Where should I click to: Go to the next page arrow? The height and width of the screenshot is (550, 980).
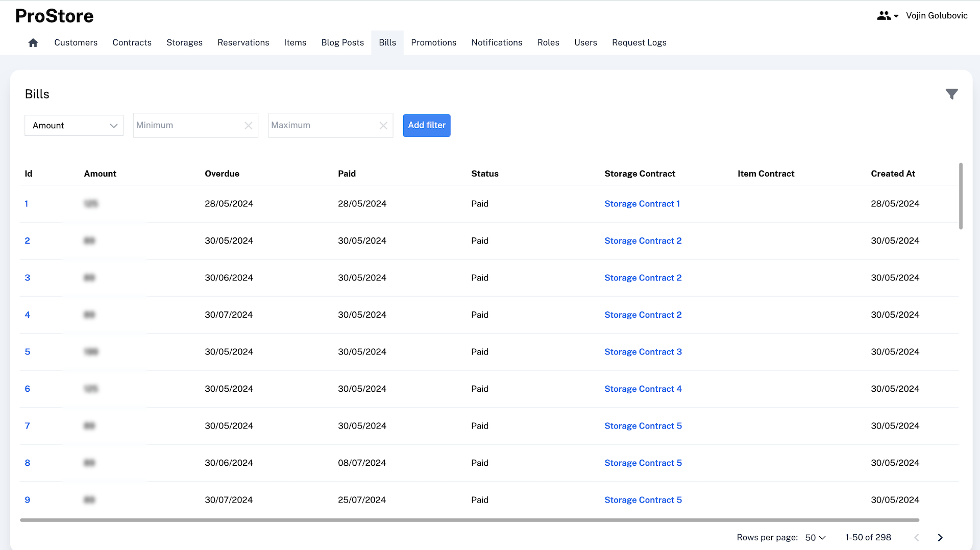tap(940, 538)
